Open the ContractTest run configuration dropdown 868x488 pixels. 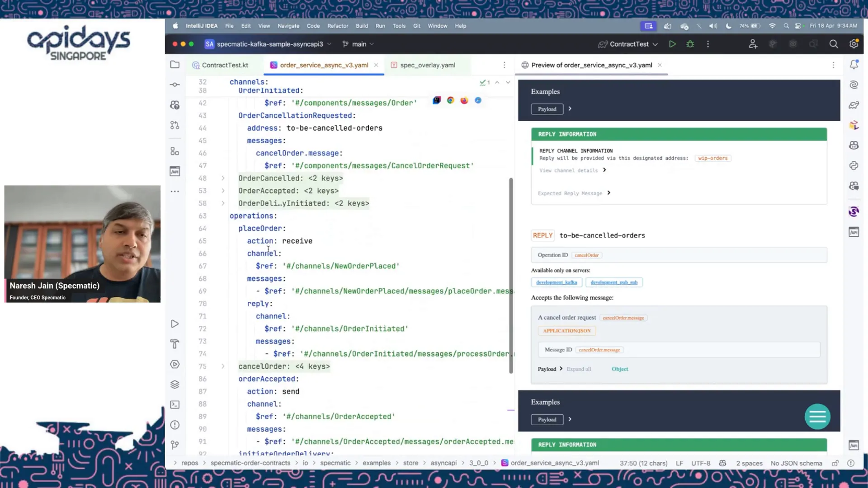tap(628, 44)
